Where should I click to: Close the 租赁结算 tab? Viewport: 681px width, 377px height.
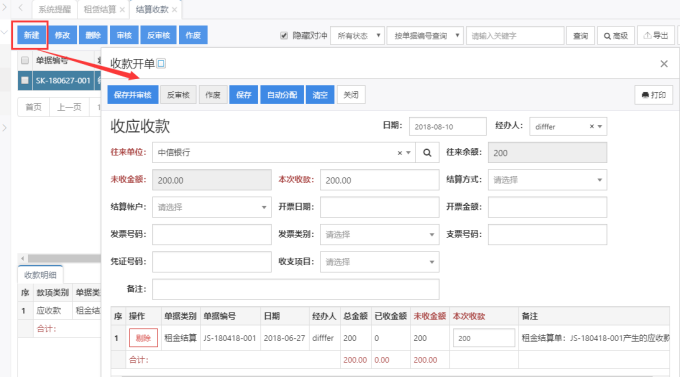click(x=122, y=10)
